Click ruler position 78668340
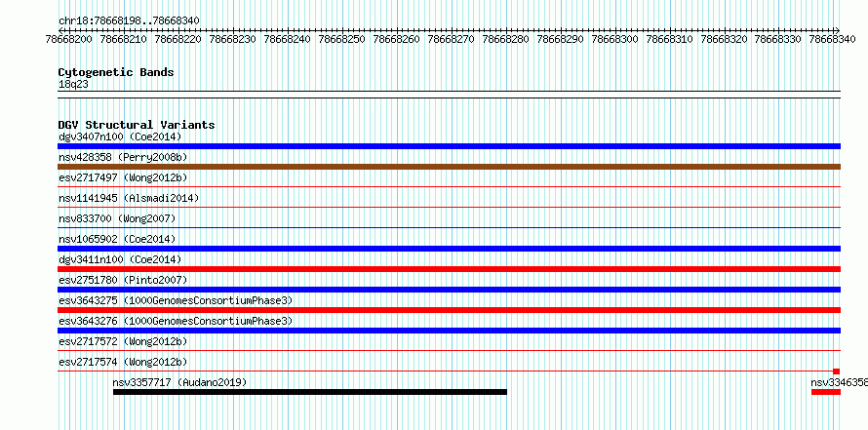The width and height of the screenshot is (868, 430). coord(834,39)
